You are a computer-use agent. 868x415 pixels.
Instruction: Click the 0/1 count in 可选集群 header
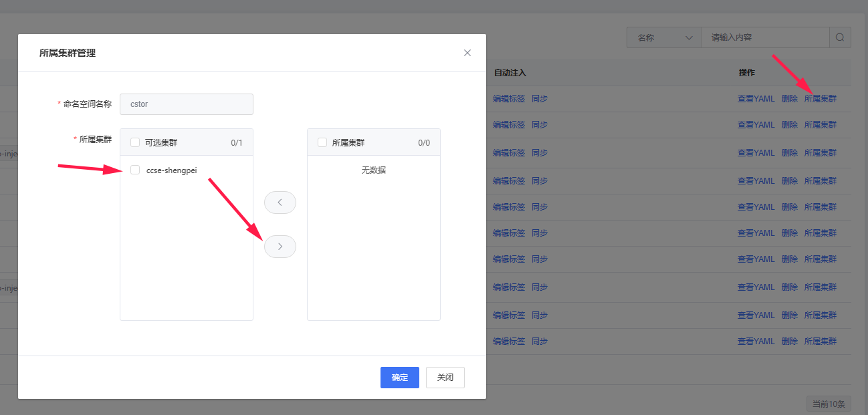click(237, 142)
